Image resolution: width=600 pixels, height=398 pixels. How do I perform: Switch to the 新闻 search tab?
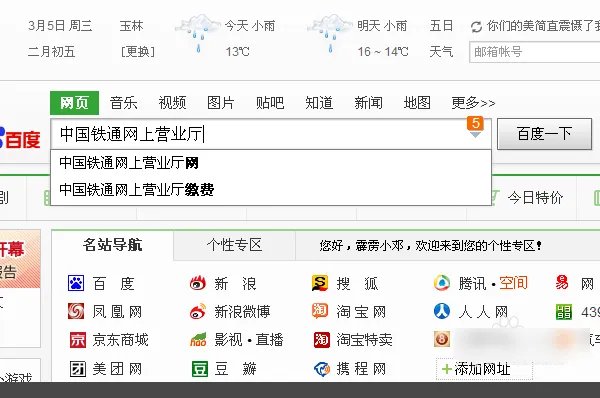click(368, 103)
